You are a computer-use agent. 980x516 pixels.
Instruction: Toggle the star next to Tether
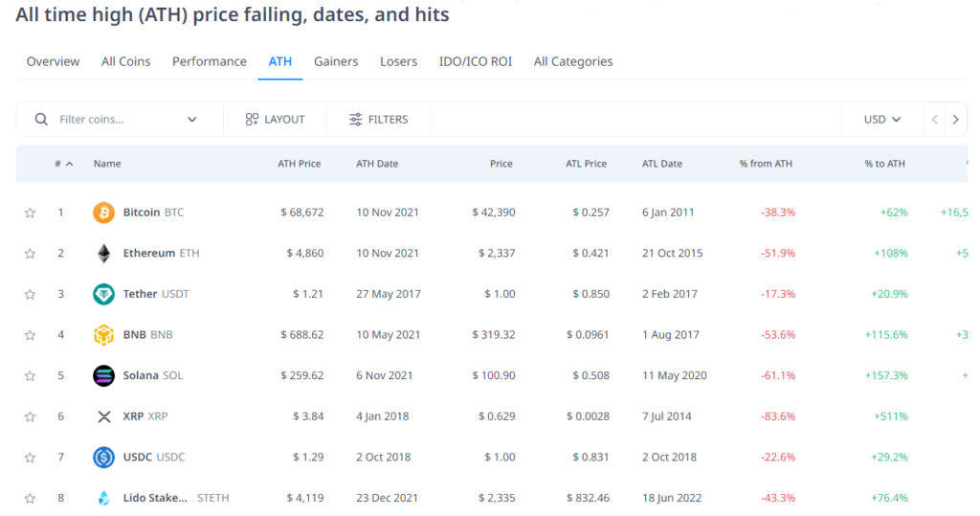pos(30,294)
